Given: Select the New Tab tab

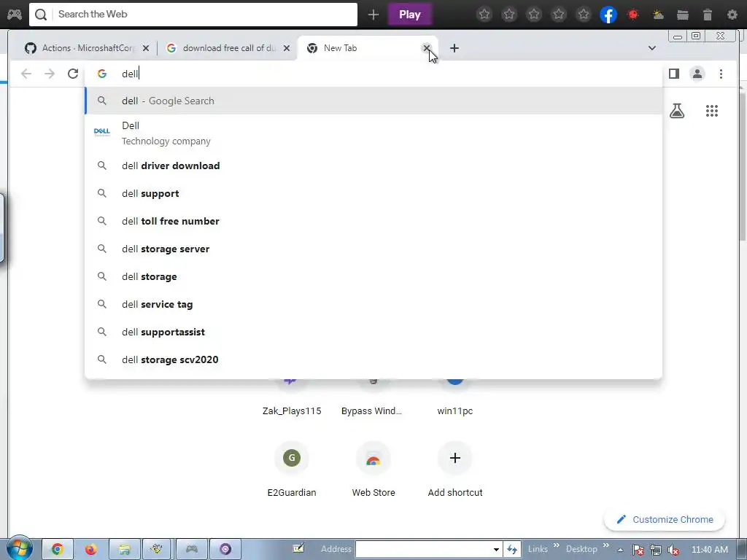Looking at the screenshot, I should [367, 48].
